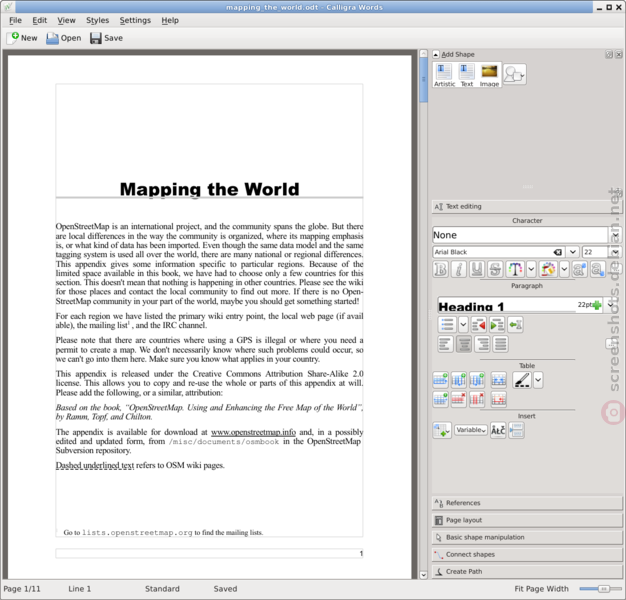Toggle italic formatting
This screenshot has height=600, width=626.
459,269
